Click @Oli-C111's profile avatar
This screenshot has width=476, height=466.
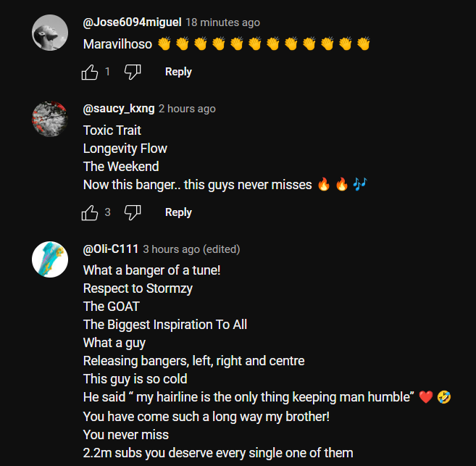pos(50,259)
